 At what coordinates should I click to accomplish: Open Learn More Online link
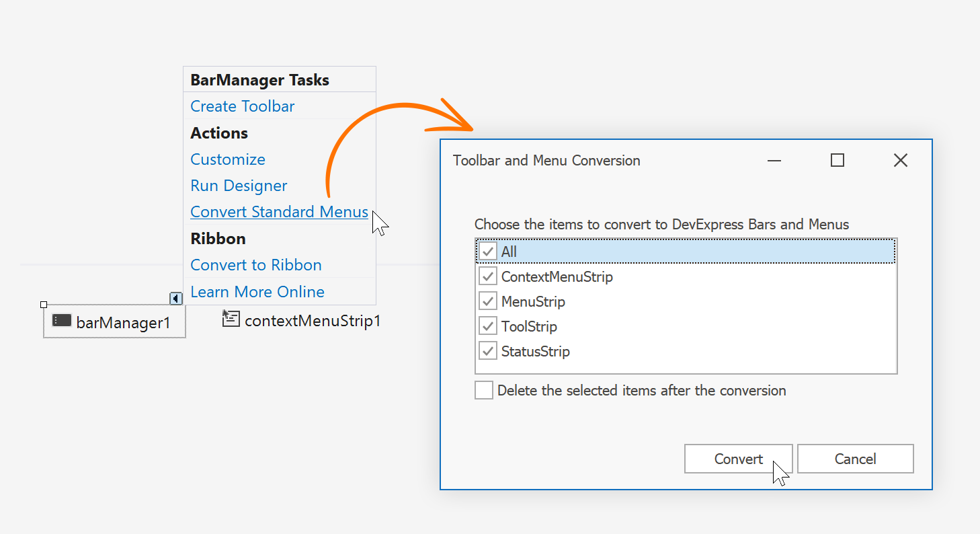[x=257, y=292]
